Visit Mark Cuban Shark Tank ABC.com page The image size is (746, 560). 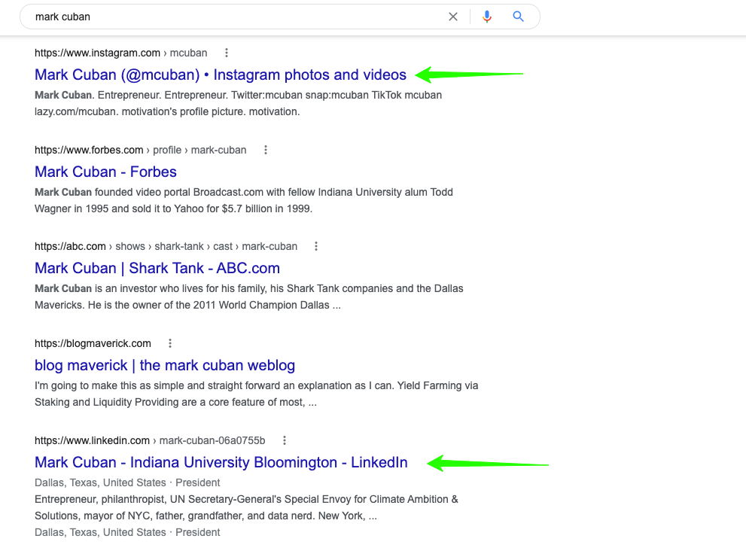pos(157,268)
